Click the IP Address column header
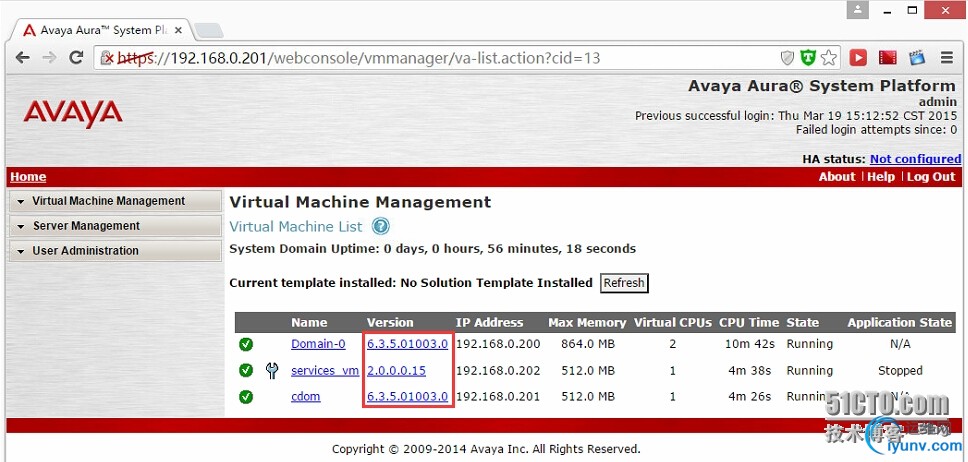The height and width of the screenshot is (462, 968). click(489, 322)
